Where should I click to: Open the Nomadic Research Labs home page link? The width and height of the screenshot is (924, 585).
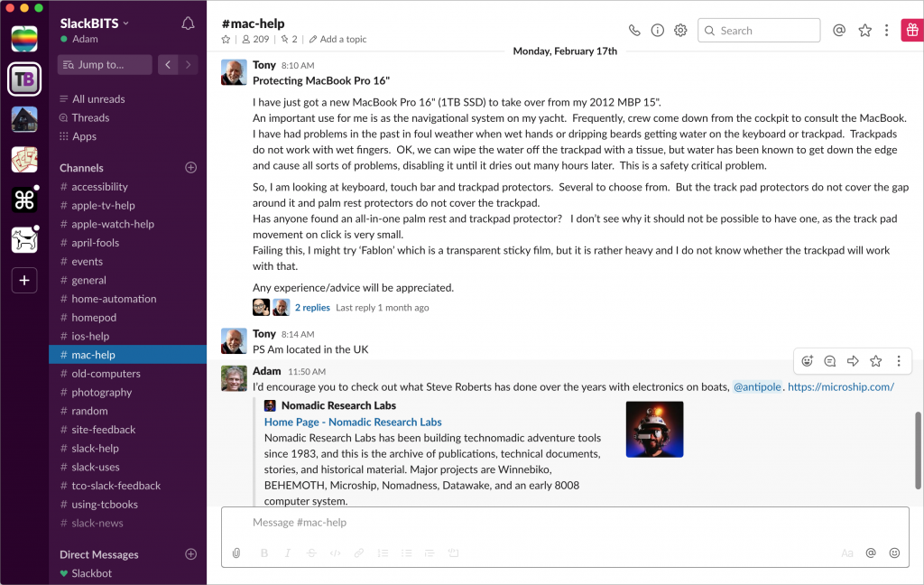tap(353, 422)
